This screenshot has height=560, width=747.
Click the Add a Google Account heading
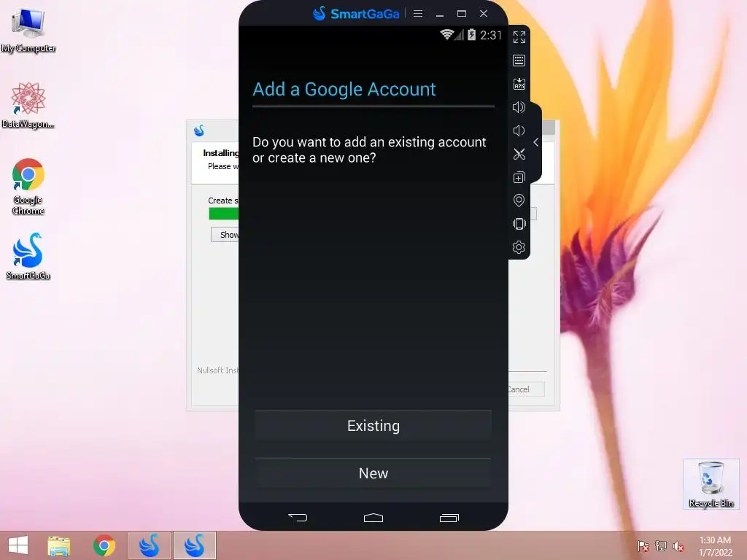(344, 89)
